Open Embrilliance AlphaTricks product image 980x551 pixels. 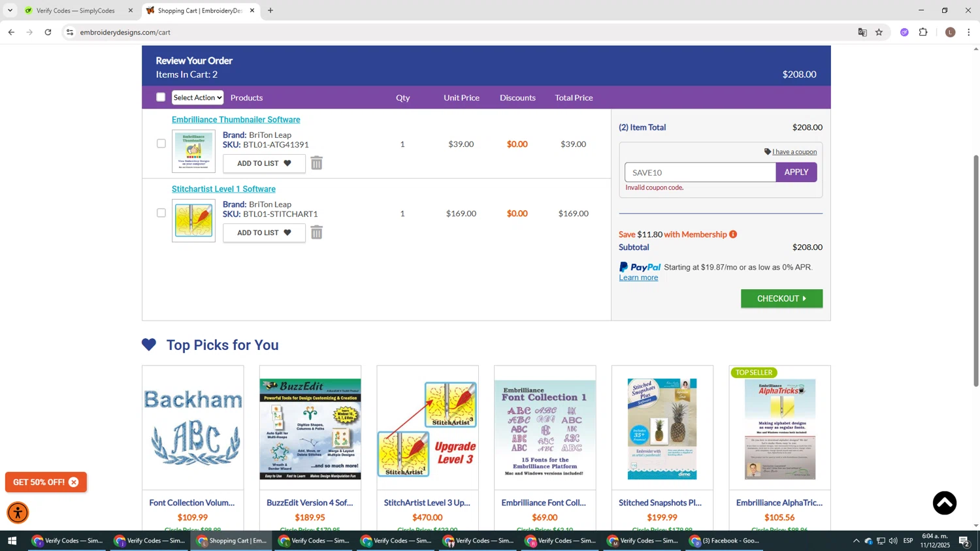tap(780, 428)
